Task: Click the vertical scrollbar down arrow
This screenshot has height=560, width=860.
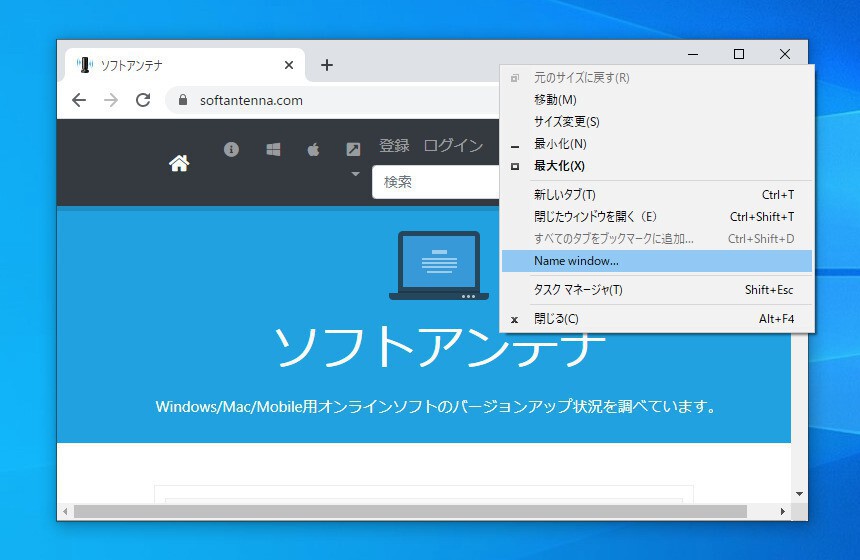Action: click(x=800, y=494)
